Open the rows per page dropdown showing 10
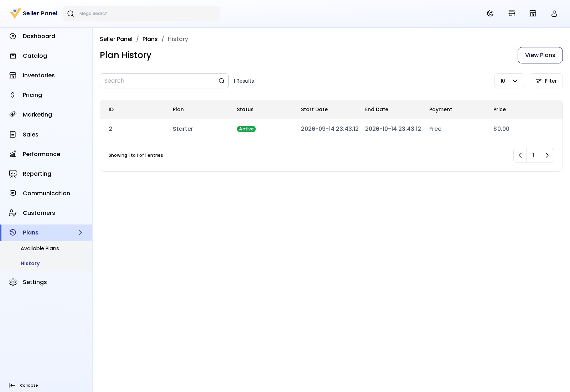Viewport: 570px width, 392px height. tap(509, 81)
